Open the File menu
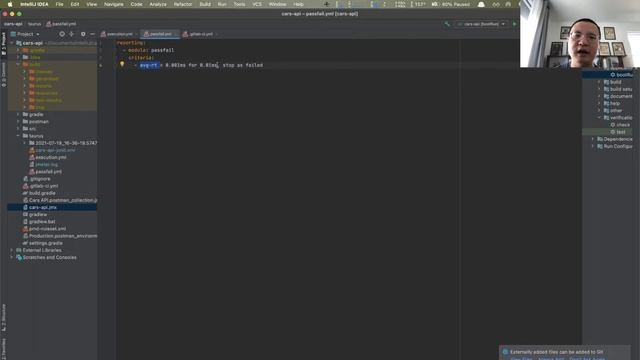This screenshot has height=360, width=640. click(x=60, y=4)
